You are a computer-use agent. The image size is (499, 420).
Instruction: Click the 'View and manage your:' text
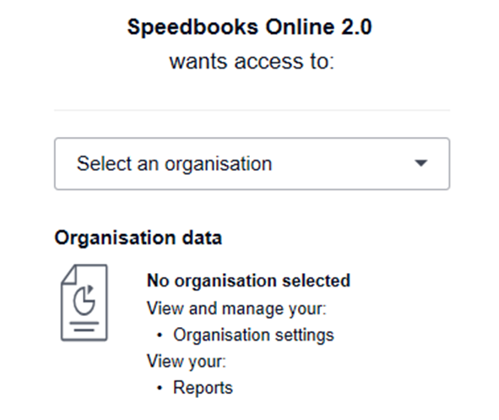tap(237, 308)
